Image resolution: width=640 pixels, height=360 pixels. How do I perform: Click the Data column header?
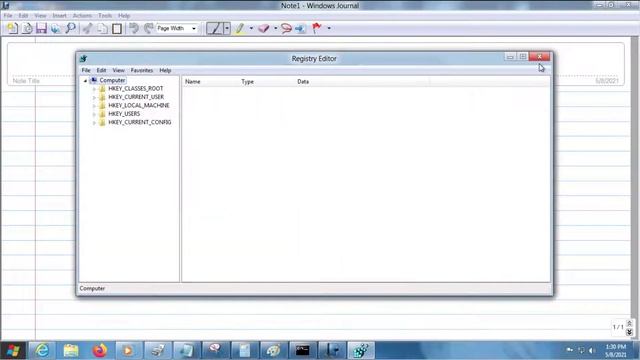(362, 82)
